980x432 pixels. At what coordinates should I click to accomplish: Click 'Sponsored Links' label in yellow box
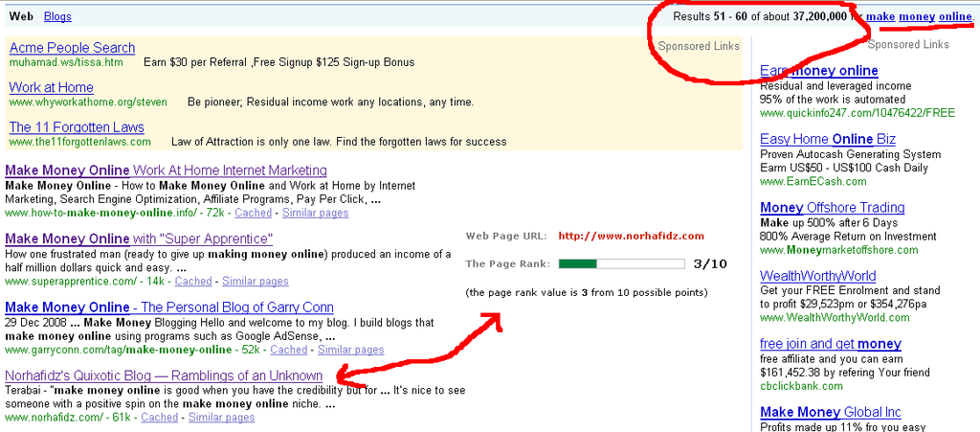pyautogui.click(x=699, y=46)
